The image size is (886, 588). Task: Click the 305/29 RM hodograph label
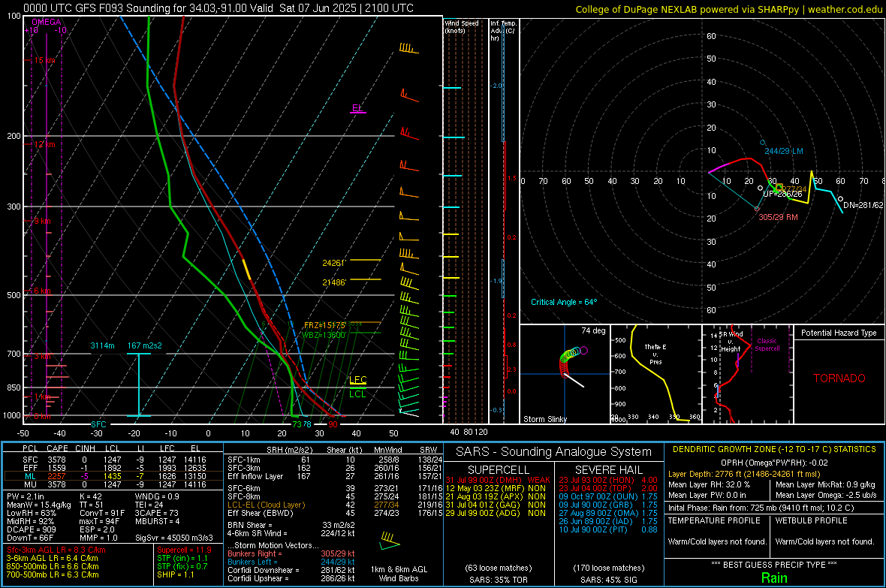[x=778, y=217]
